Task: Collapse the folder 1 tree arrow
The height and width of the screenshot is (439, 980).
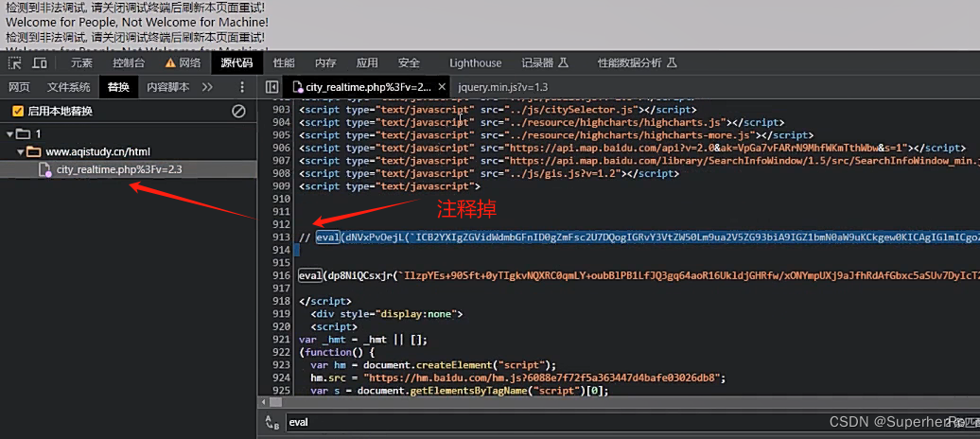Action: pyautogui.click(x=9, y=133)
